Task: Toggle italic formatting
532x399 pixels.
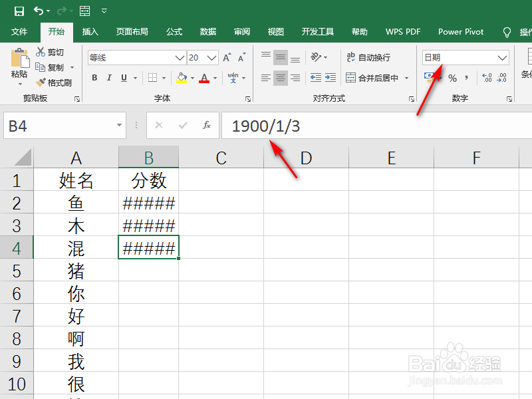Action: pos(109,78)
